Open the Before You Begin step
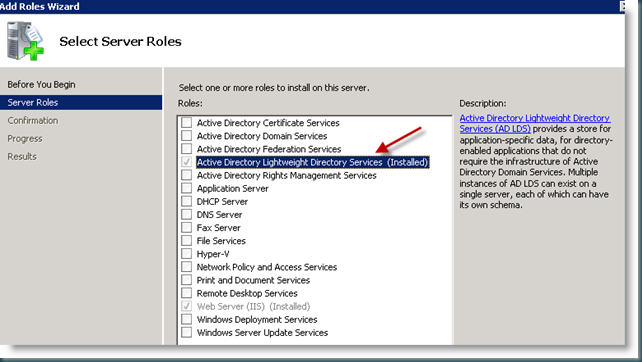The width and height of the screenshot is (642, 362). (41, 84)
